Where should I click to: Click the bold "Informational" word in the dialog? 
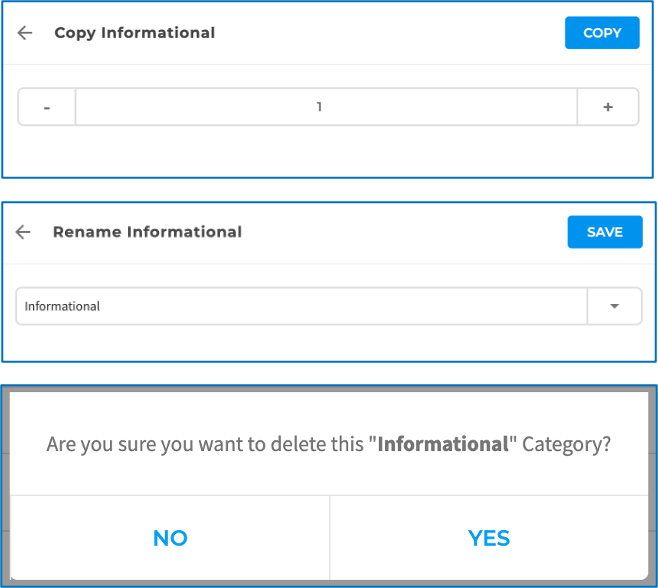coord(443,444)
